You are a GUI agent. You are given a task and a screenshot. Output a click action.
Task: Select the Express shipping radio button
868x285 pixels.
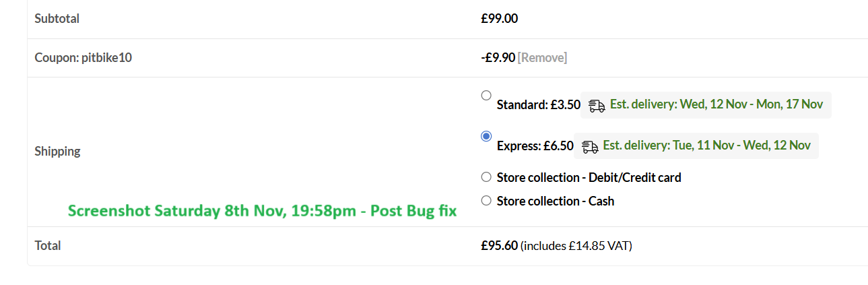point(486,136)
